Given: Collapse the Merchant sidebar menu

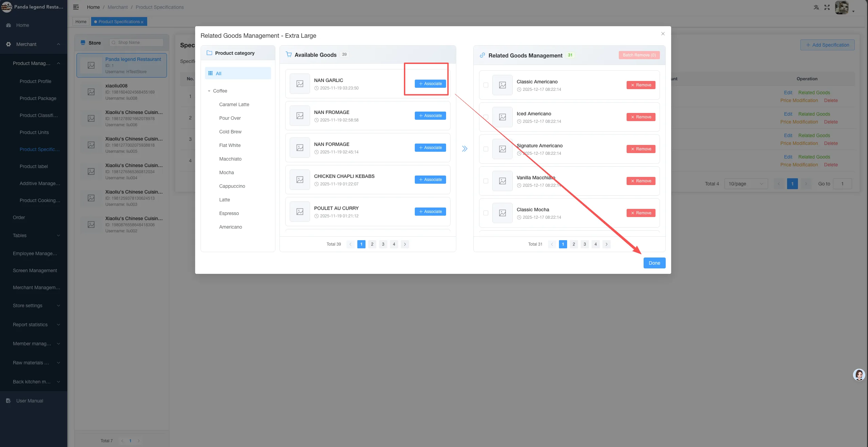Looking at the screenshot, I should coord(58,44).
